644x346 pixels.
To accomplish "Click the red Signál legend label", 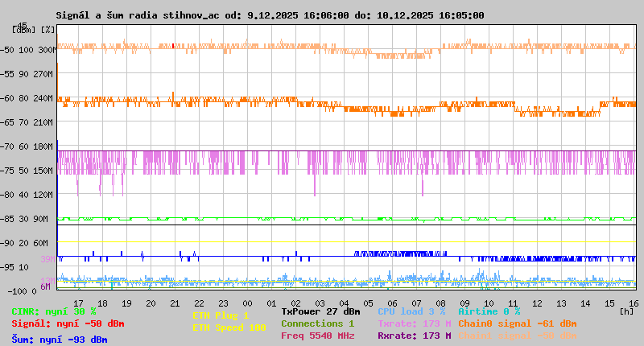I will [68, 324].
